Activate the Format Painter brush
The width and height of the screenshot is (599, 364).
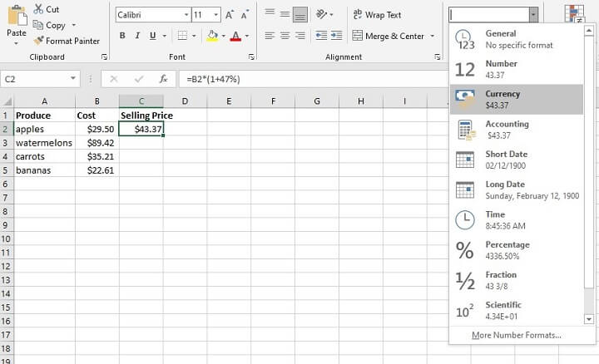[67, 41]
